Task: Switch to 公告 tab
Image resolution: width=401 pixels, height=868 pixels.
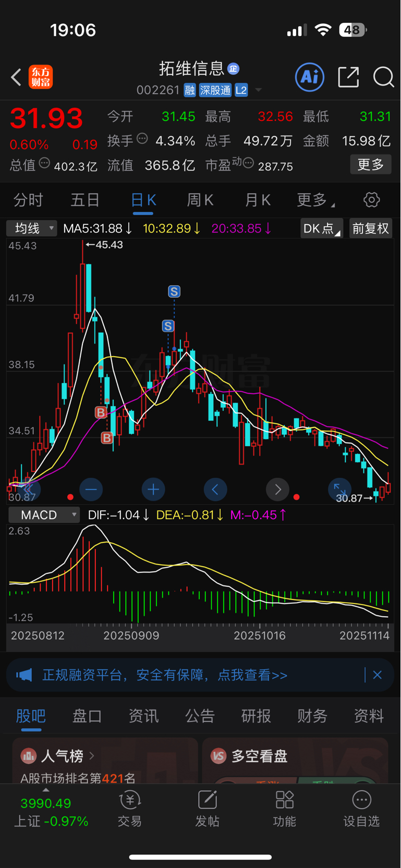Action: point(200,716)
